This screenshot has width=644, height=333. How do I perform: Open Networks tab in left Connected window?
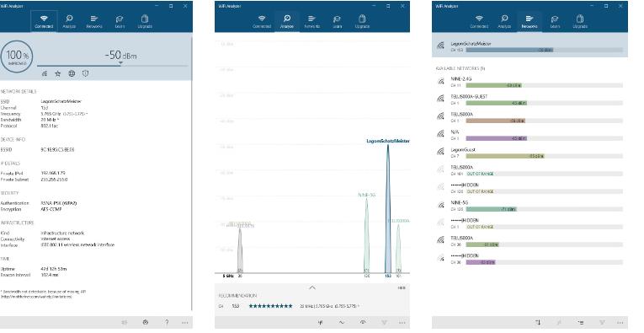94,21
